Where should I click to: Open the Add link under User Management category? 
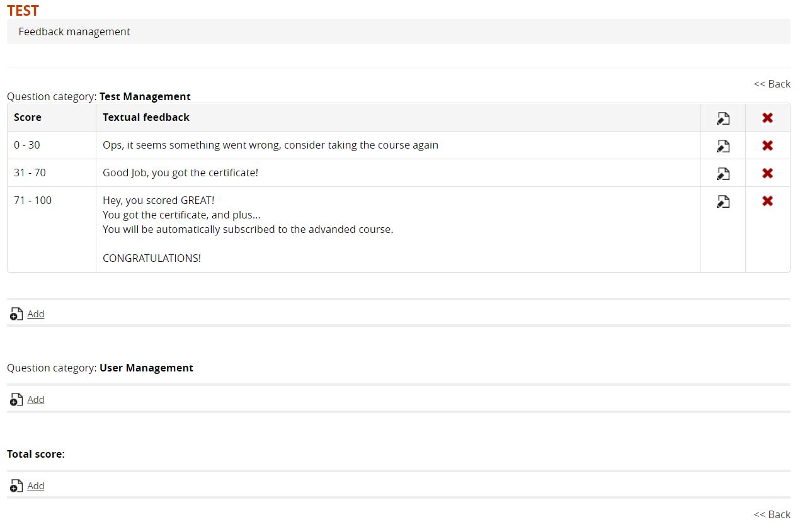pyautogui.click(x=35, y=399)
